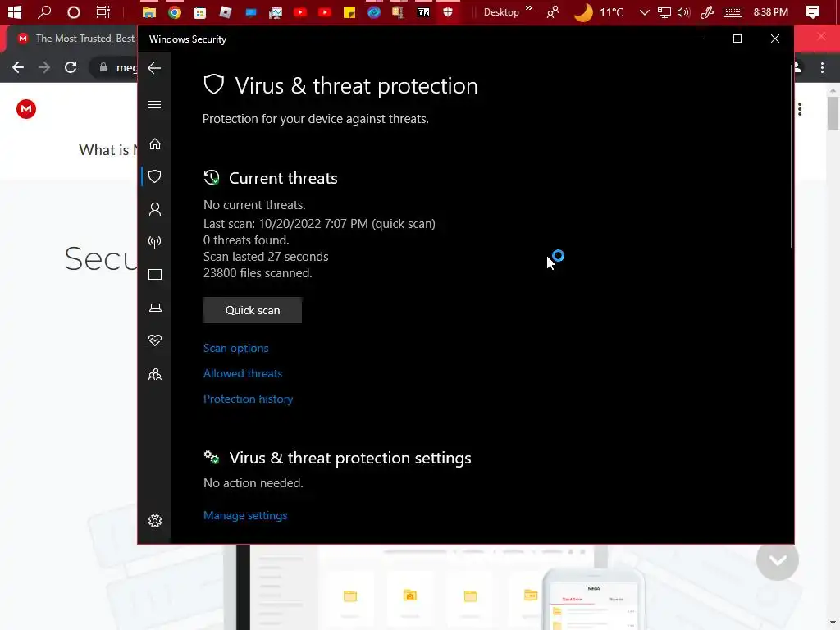Open Manage settings link
The height and width of the screenshot is (630, 840).
pyautogui.click(x=245, y=515)
